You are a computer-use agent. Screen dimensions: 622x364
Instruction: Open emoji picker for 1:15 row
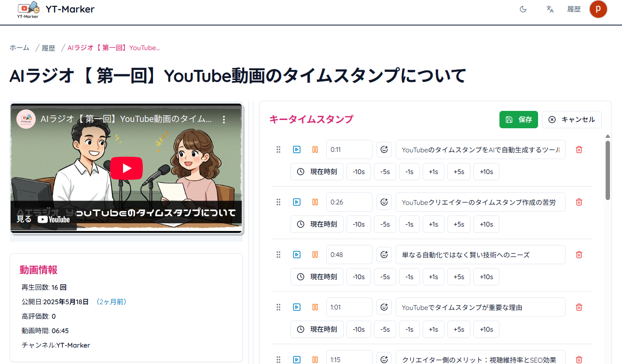tap(384, 358)
